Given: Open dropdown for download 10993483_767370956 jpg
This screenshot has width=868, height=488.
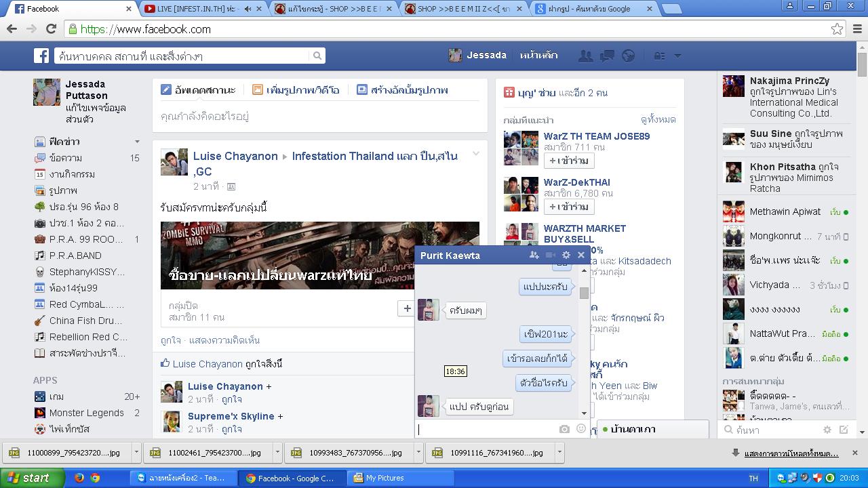Looking at the screenshot, I should pyautogui.click(x=418, y=452).
